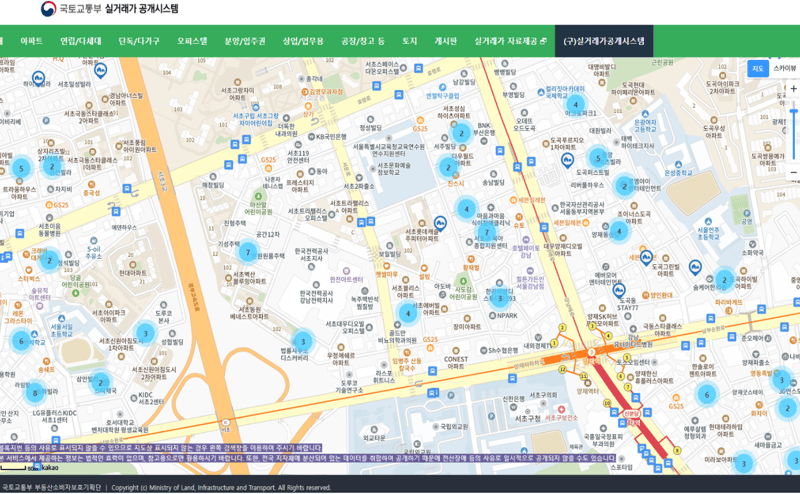Select the 단독/다가구 menu item
800x494 pixels.
(139, 41)
